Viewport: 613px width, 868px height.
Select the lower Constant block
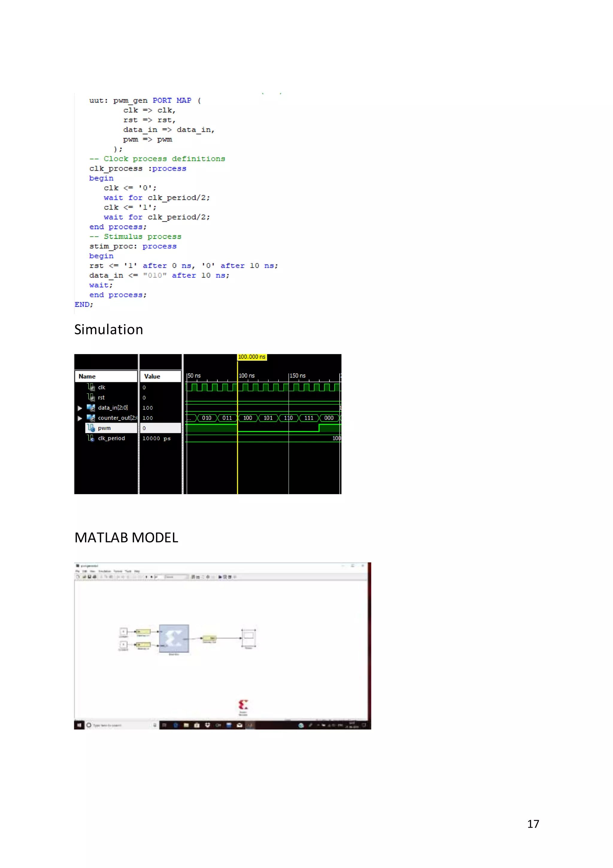tap(124, 645)
